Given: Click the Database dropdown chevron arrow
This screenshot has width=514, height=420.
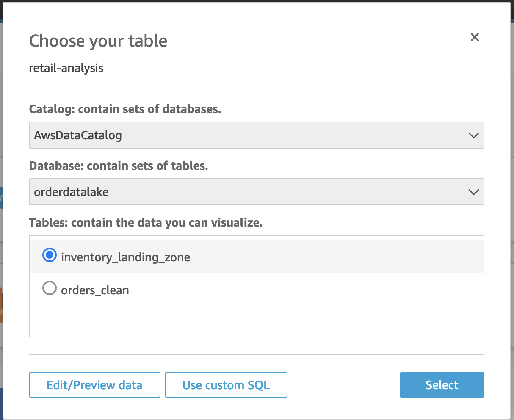Looking at the screenshot, I should [473, 192].
